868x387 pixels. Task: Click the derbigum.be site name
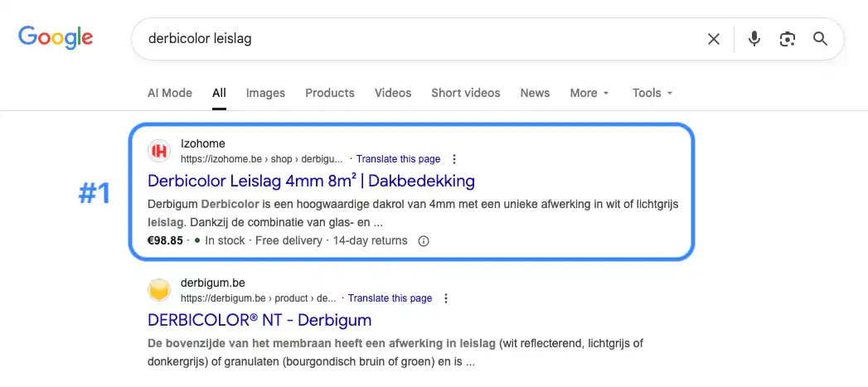point(212,283)
